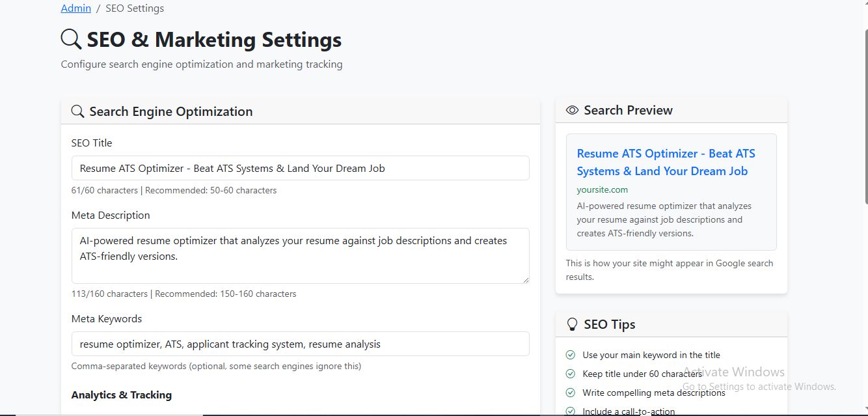Click the lightbulb icon beside SEO Tips
This screenshot has width=868, height=416.
[x=572, y=324]
